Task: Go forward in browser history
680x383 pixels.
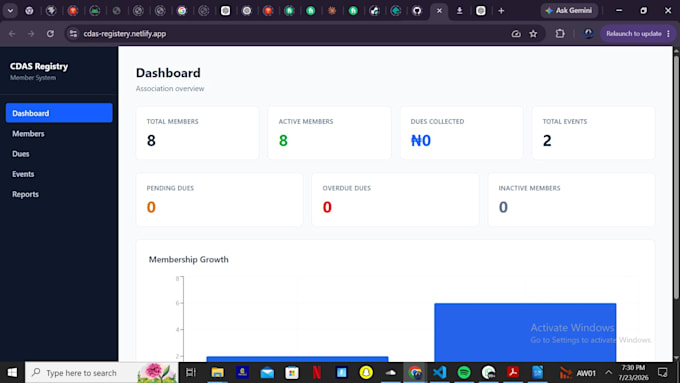Action: pyautogui.click(x=31, y=33)
